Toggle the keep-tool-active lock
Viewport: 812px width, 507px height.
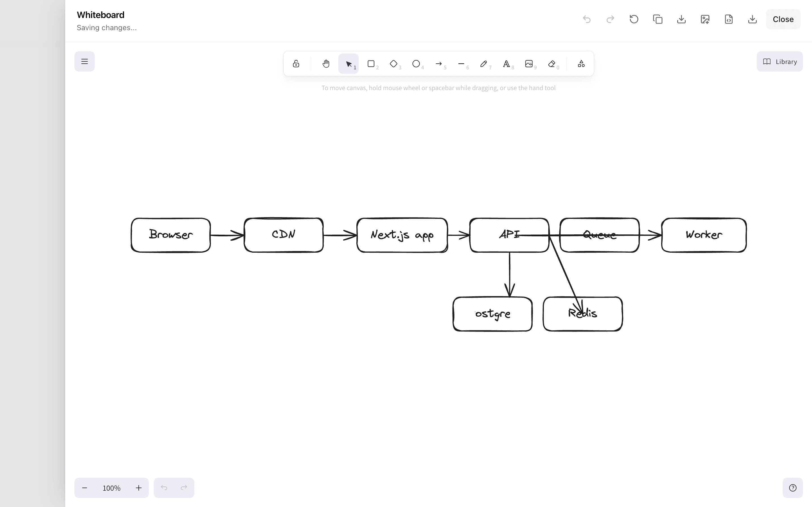pos(296,64)
